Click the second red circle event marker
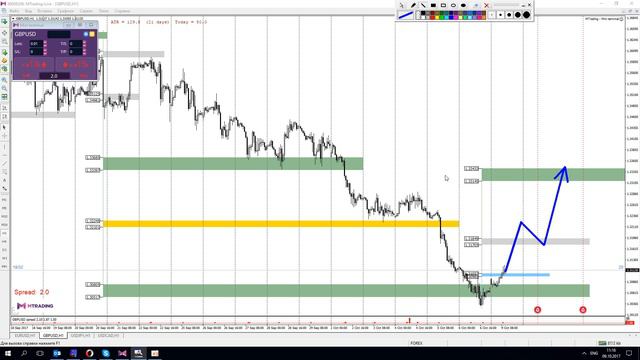Image resolution: width=640 pixels, height=360 pixels. (583, 310)
